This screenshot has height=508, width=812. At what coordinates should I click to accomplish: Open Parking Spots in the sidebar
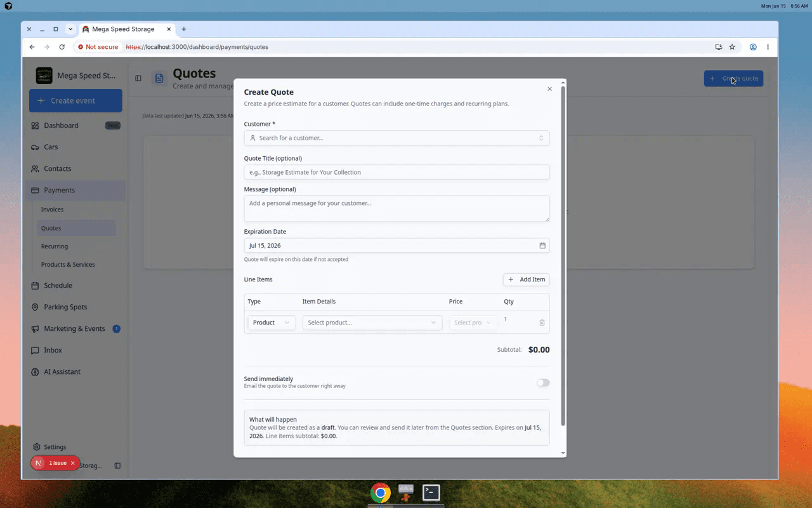(x=75, y=307)
